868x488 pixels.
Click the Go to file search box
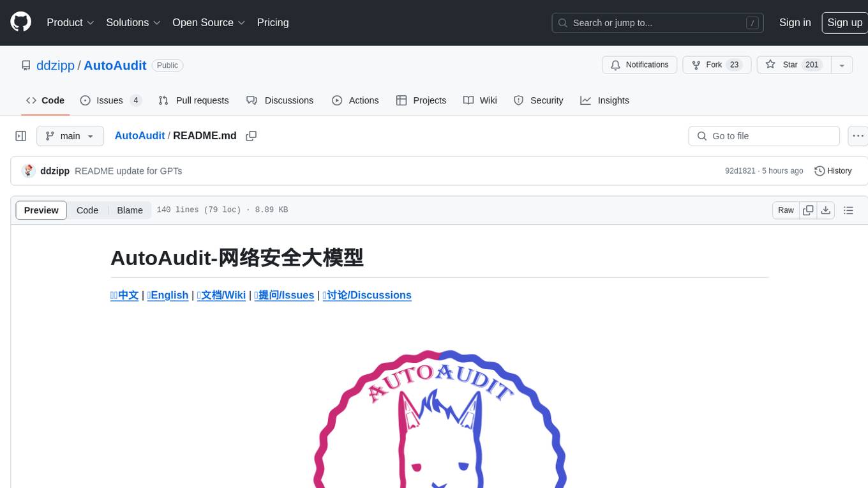[764, 136]
